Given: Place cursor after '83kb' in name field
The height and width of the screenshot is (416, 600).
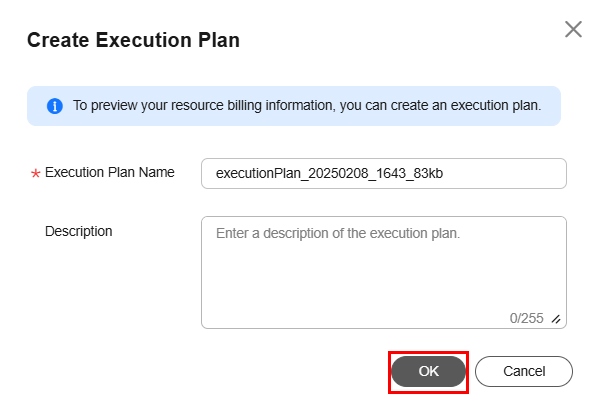Looking at the screenshot, I should pyautogui.click(x=444, y=173).
